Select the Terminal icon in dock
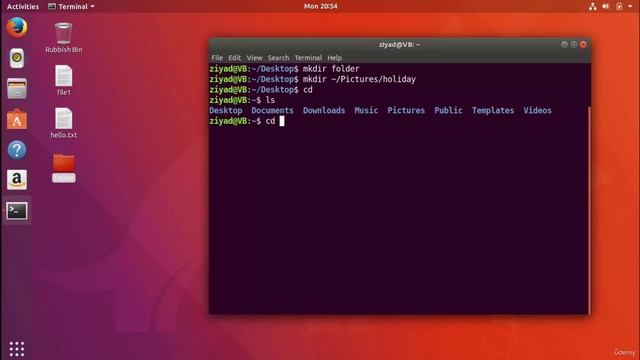This screenshot has height=360, width=640. point(17,211)
